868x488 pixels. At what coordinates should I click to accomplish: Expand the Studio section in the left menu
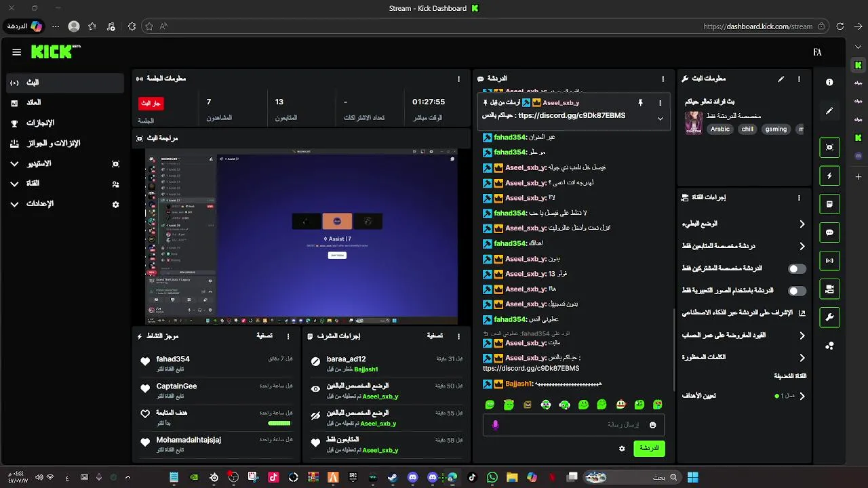(x=14, y=163)
